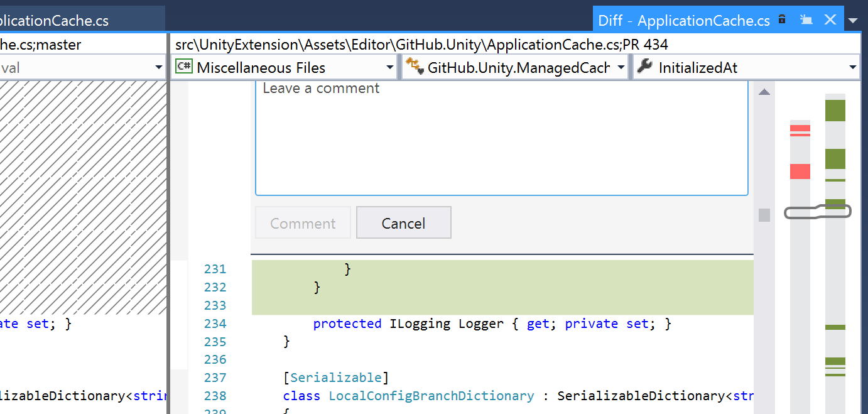Screen dimensions: 868x414
Task: Click the highlighted green line 232
Action: [440, 287]
